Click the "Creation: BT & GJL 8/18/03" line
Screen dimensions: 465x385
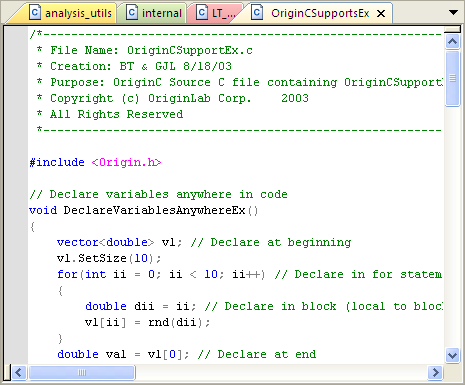point(134,66)
